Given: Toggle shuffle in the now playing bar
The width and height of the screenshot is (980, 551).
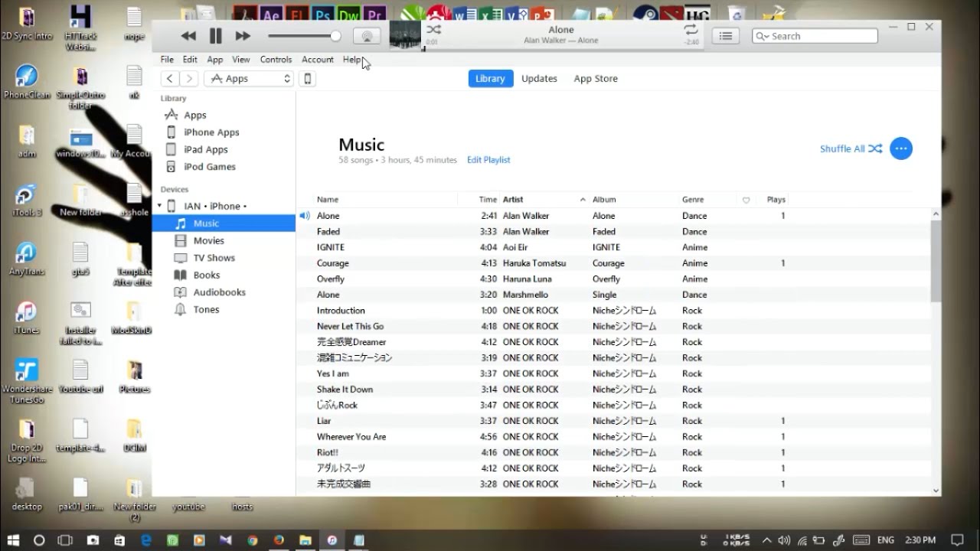Looking at the screenshot, I should click(x=433, y=30).
